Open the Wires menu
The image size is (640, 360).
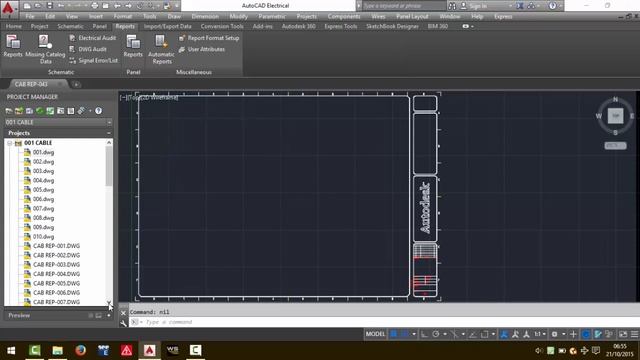pos(378,16)
